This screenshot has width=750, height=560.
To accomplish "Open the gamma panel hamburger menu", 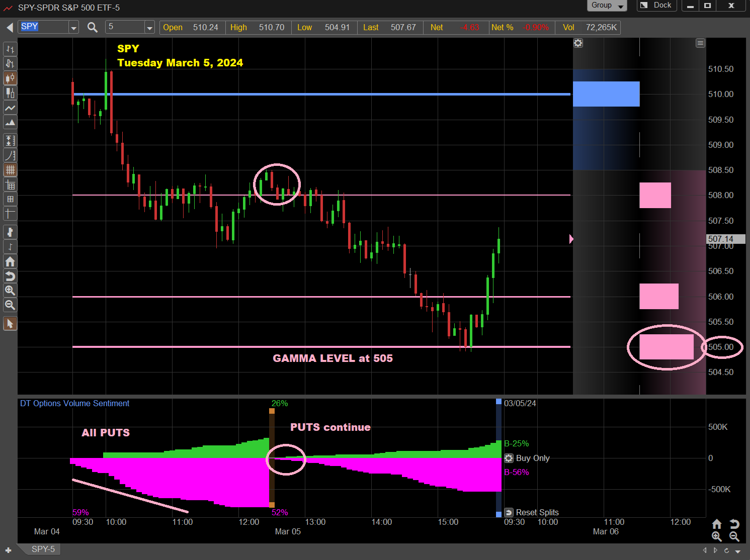I will click(700, 43).
